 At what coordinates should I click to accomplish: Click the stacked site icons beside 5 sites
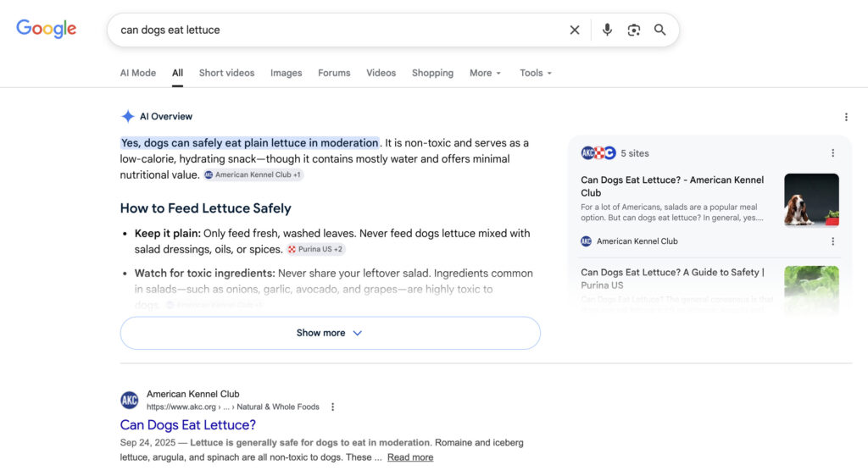click(x=598, y=153)
